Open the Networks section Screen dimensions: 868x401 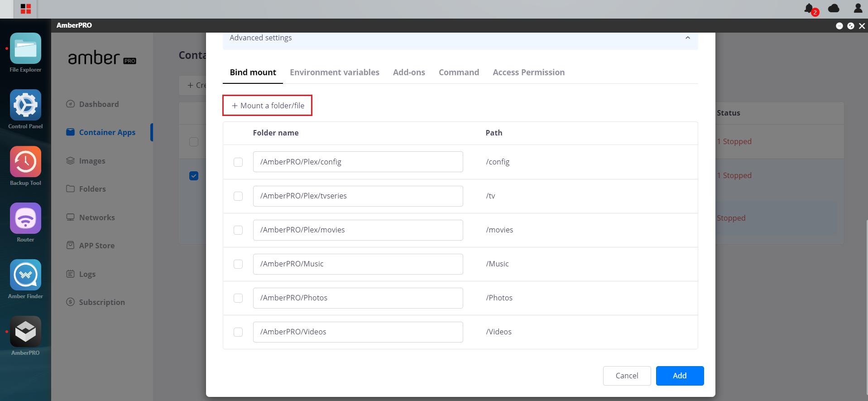tap(97, 217)
